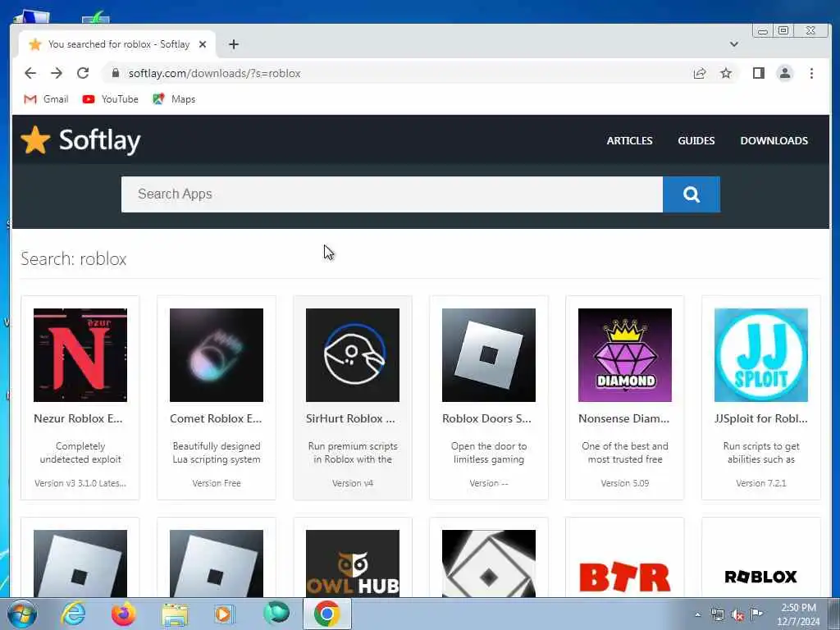Screen dimensions: 840x630
Task: Click the Chrome taskbar button
Action: [x=327, y=614]
